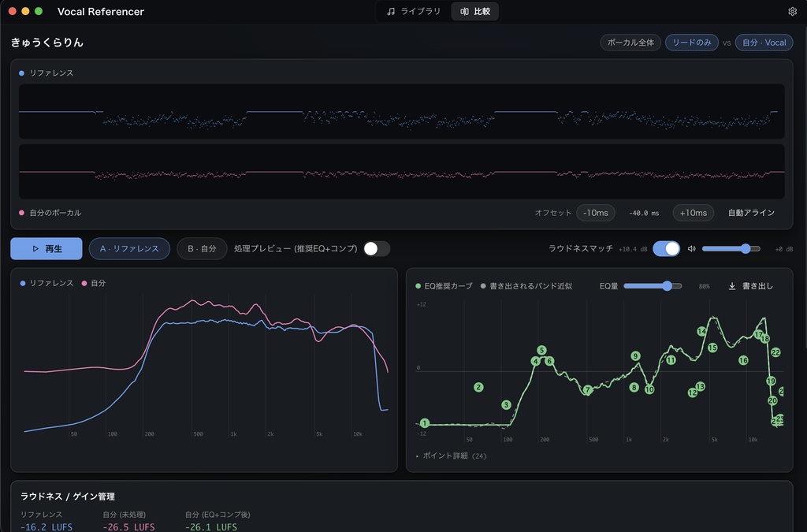807x532 pixels.
Task: Click the 自動アライン button
Action: 751,213
